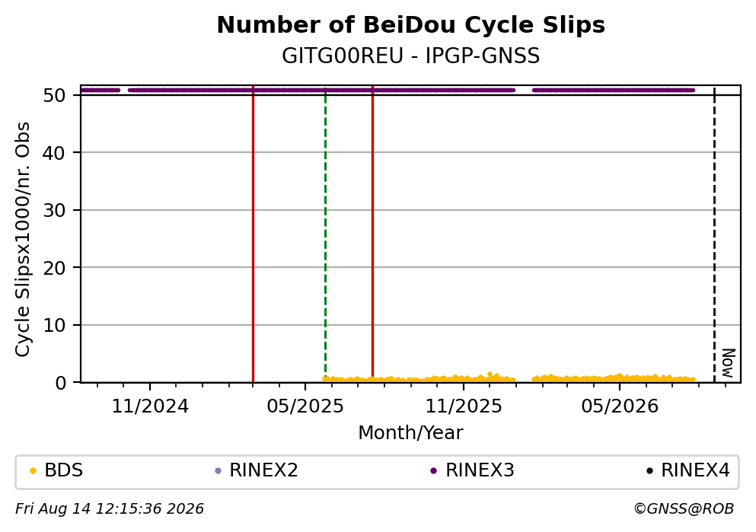Click the RINEX4 dark legend dot
The image size is (756, 532).
(x=649, y=471)
